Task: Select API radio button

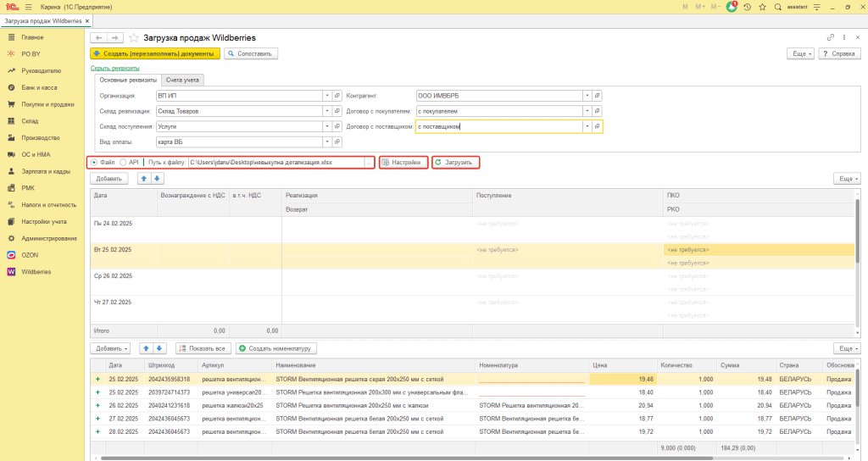Action: click(123, 162)
